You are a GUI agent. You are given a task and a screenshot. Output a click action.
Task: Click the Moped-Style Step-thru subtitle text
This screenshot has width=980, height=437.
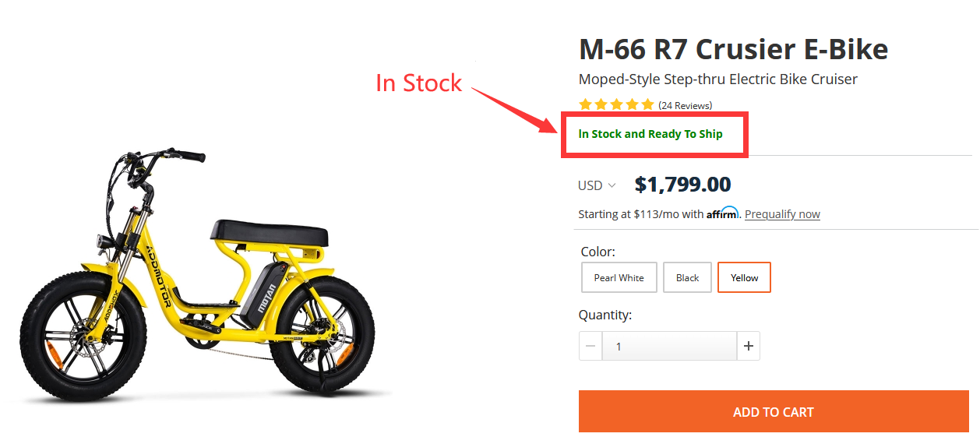coord(717,79)
